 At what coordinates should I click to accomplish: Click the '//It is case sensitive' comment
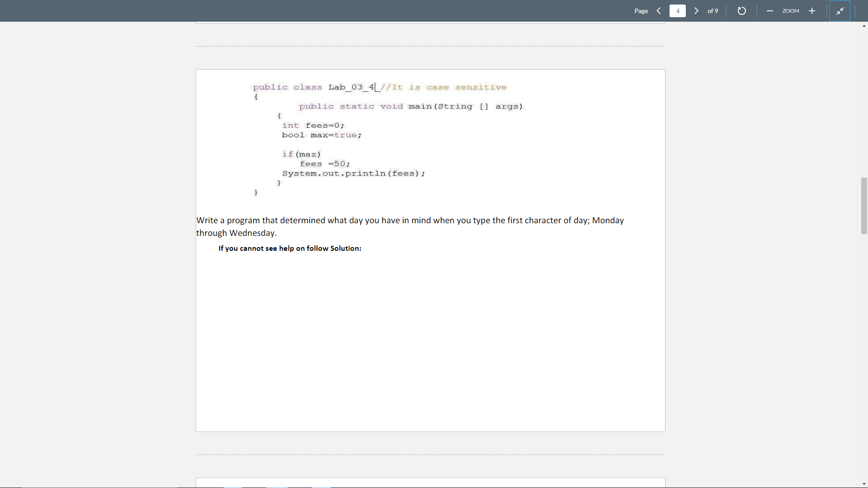click(443, 87)
